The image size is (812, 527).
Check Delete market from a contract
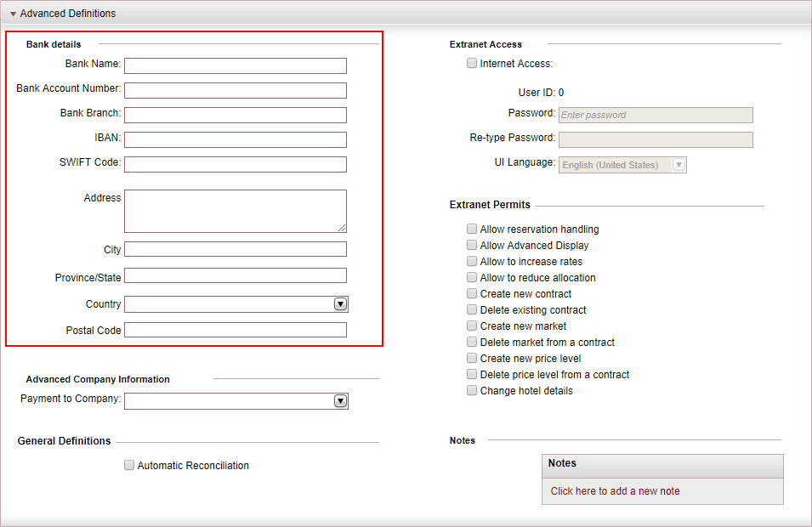click(x=472, y=342)
